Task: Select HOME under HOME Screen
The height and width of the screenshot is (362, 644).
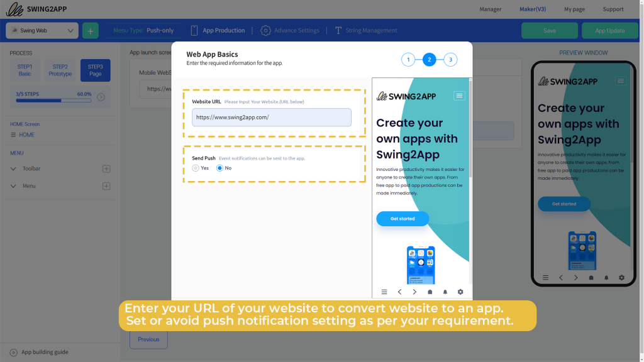Action: pos(26,135)
